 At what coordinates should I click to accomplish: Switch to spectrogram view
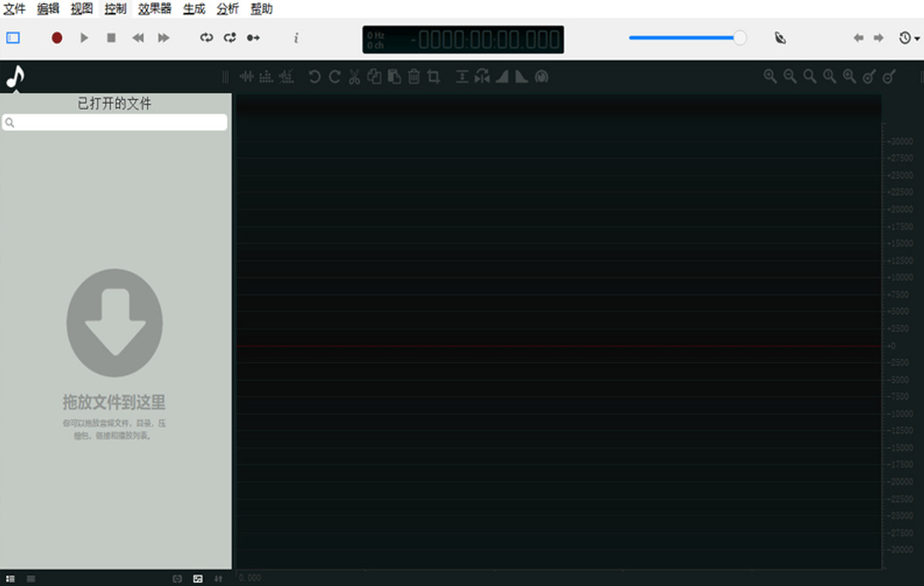[266, 77]
